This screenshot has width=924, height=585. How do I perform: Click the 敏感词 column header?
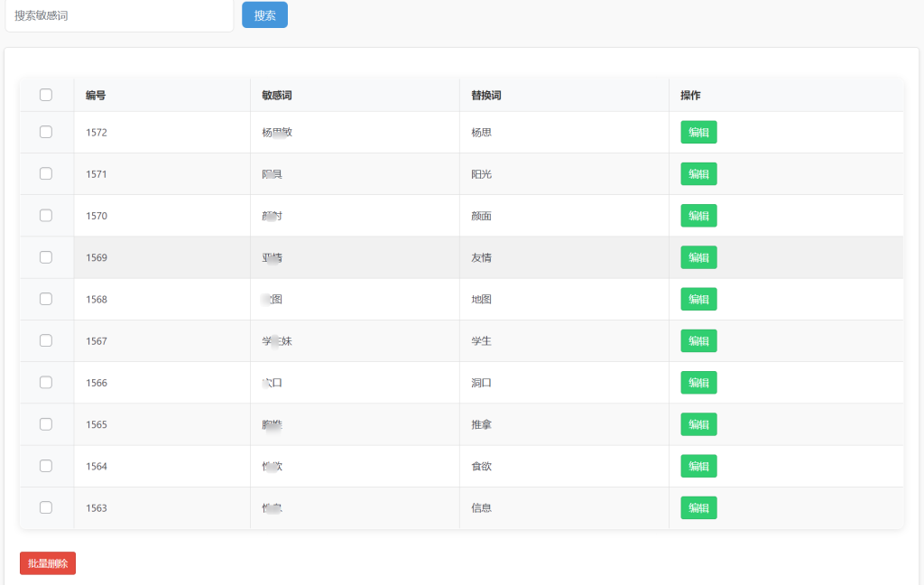point(276,96)
